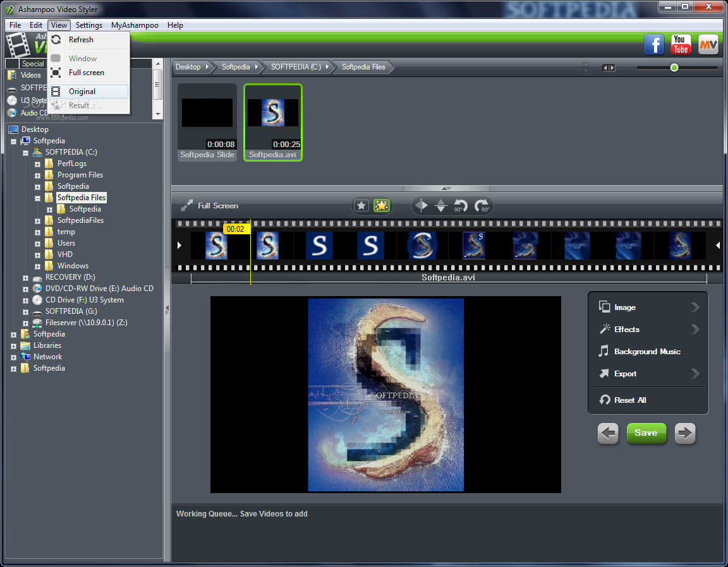Toggle the highlighted double-star icon

click(x=382, y=206)
